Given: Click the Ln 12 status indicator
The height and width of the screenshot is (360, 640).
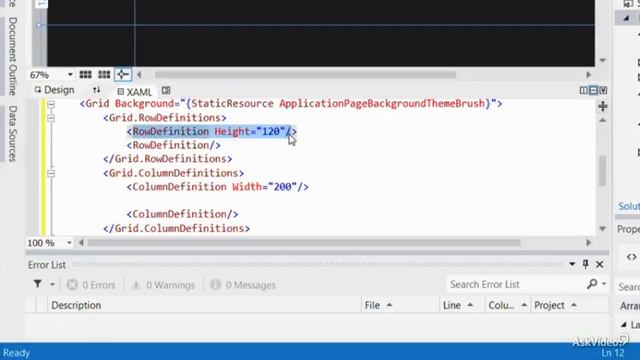Looking at the screenshot, I should pos(613,353).
